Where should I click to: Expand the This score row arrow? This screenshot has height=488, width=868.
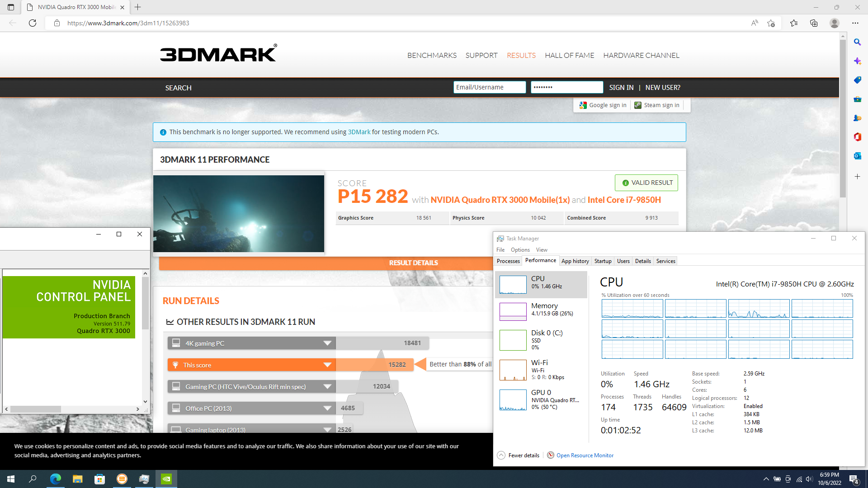pyautogui.click(x=327, y=365)
